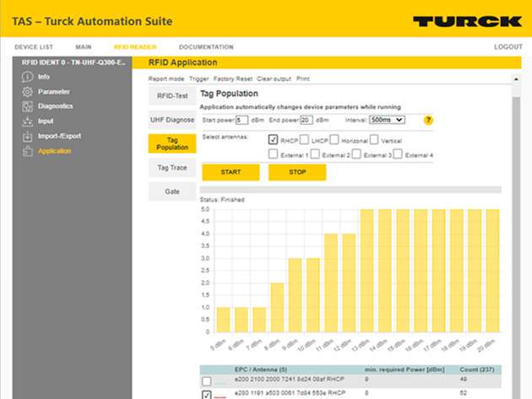Enable the LHCP antenna checkbox
Image resolution: width=532 pixels, height=399 pixels.
point(304,140)
